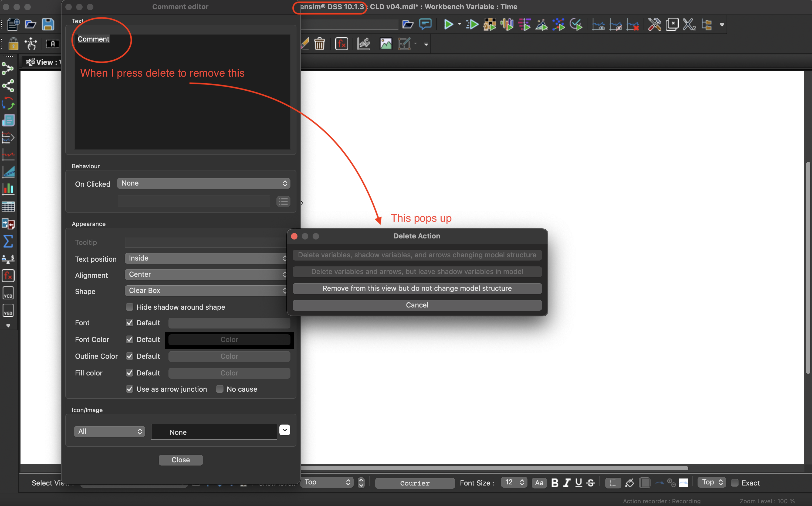812x506 pixels.
Task: Uncheck the Font Default checkbox
Action: [129, 323]
